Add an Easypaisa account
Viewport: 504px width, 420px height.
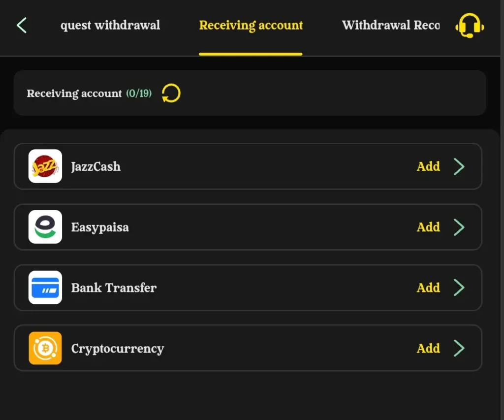point(428,227)
